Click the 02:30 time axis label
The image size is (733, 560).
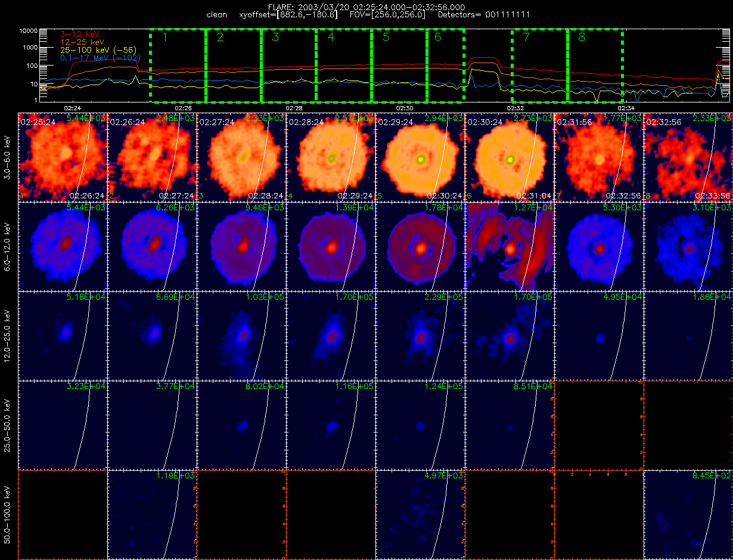(404, 108)
